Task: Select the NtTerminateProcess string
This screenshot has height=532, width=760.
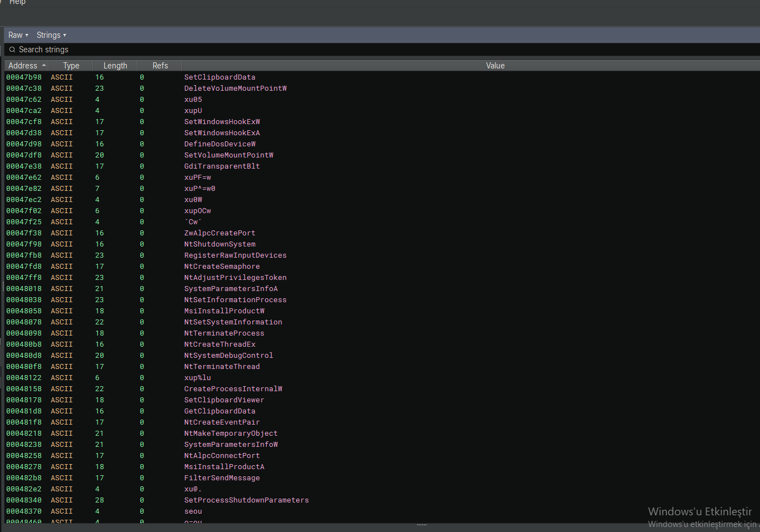Action: point(224,333)
